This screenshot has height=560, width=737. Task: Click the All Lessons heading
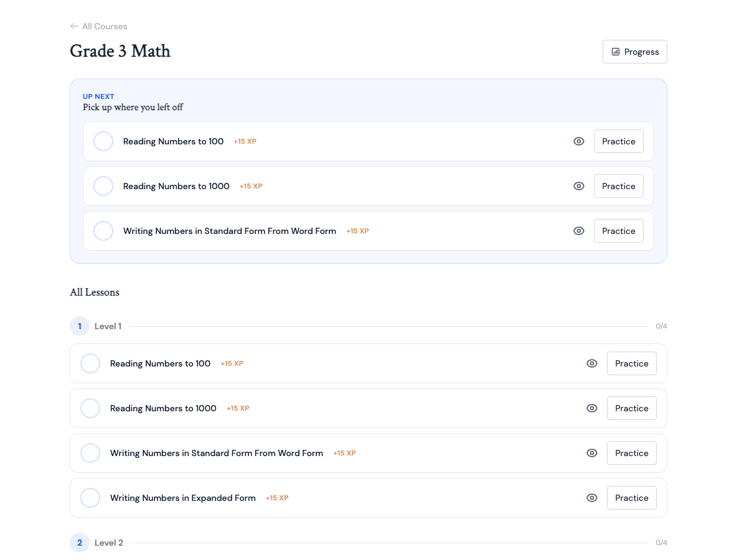pos(95,292)
